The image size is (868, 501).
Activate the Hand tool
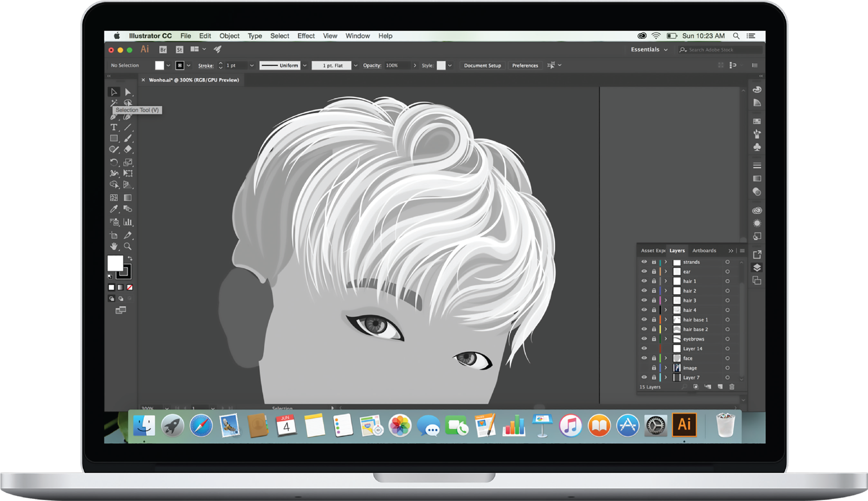[114, 247]
